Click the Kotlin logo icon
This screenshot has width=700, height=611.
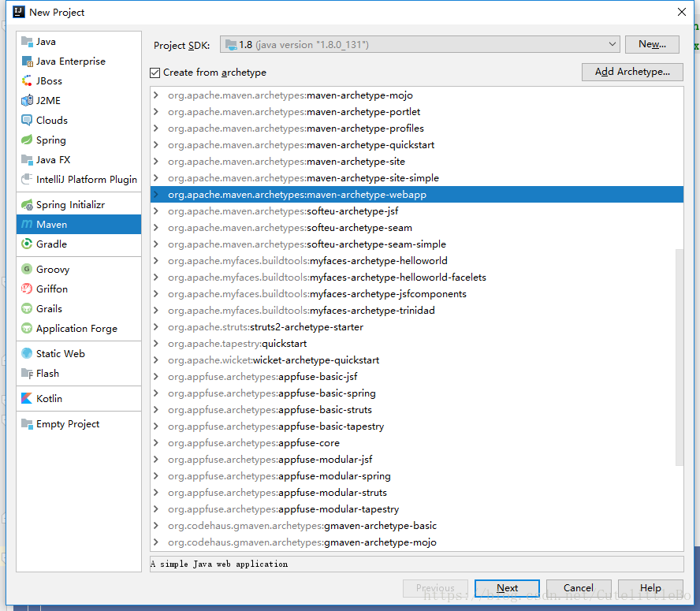27,398
